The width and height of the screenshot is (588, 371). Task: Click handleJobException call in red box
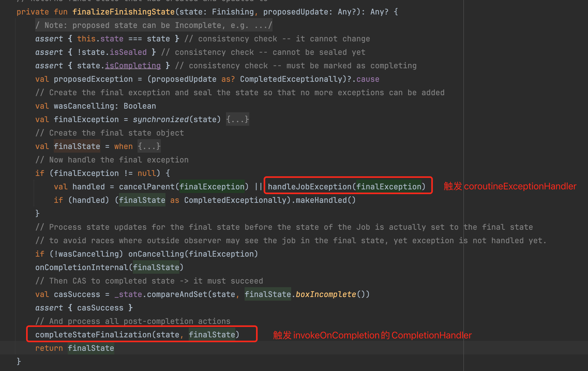coord(310,187)
